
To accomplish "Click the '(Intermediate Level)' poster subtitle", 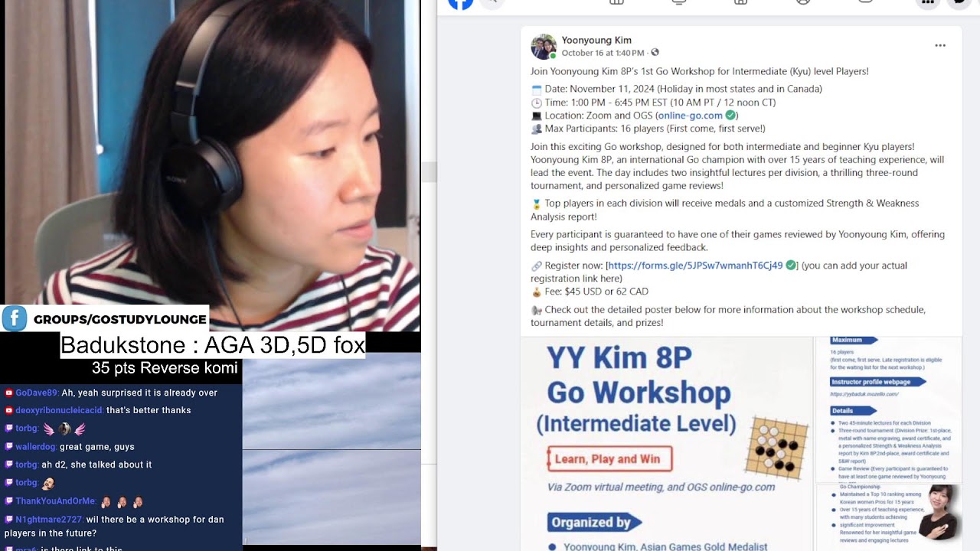I will (x=636, y=424).
